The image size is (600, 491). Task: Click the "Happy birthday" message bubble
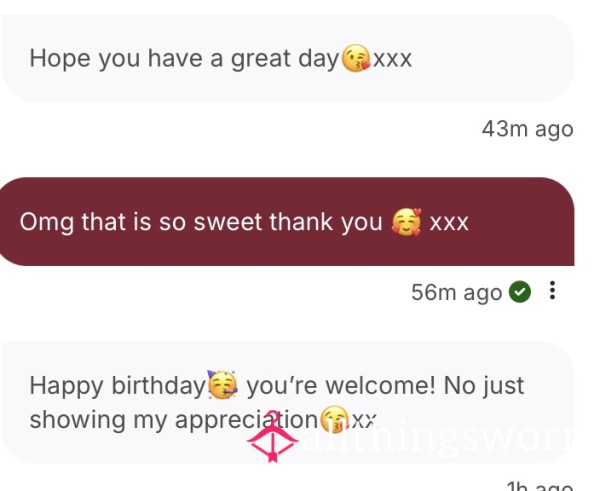point(288,403)
